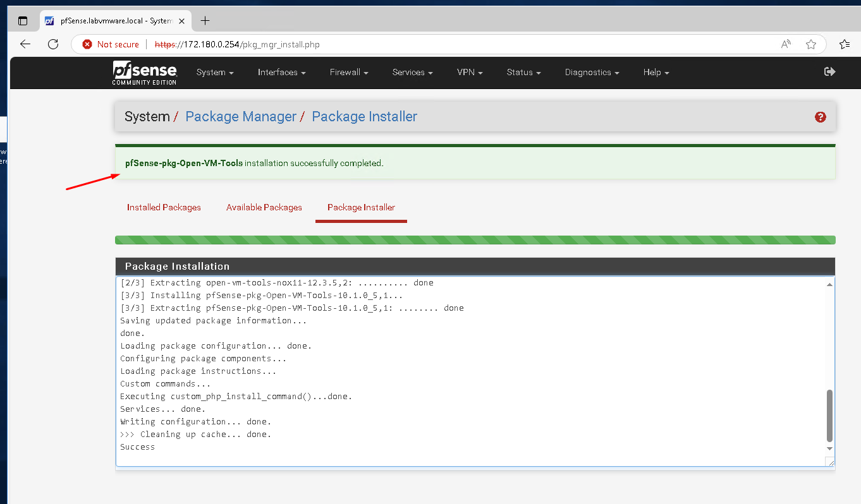Expand the Interfaces menu

click(281, 73)
